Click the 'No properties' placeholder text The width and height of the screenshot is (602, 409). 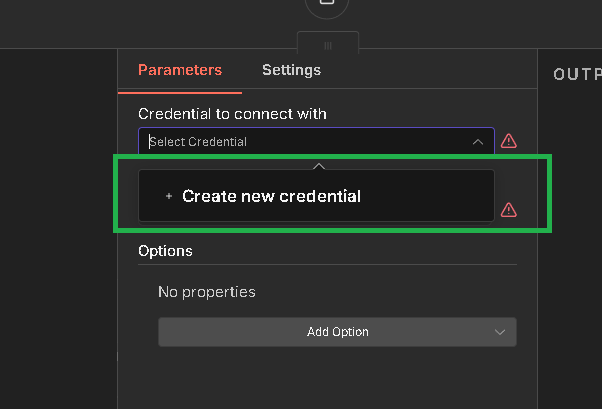click(207, 292)
